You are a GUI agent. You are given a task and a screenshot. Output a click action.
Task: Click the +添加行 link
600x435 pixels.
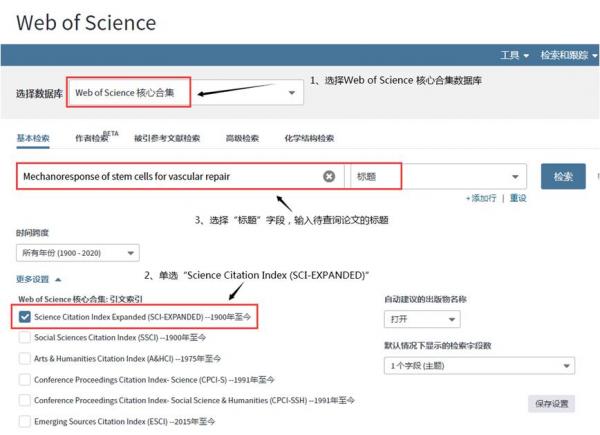481,198
